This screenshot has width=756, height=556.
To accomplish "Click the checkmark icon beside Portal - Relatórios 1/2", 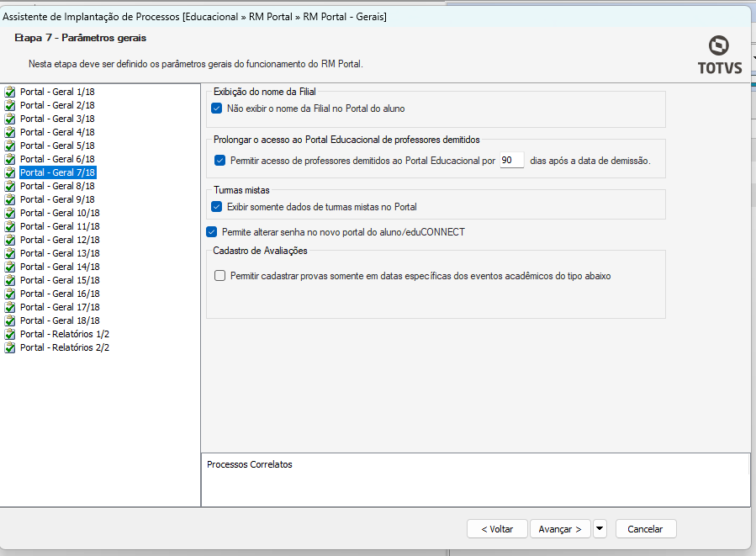I will click(11, 334).
